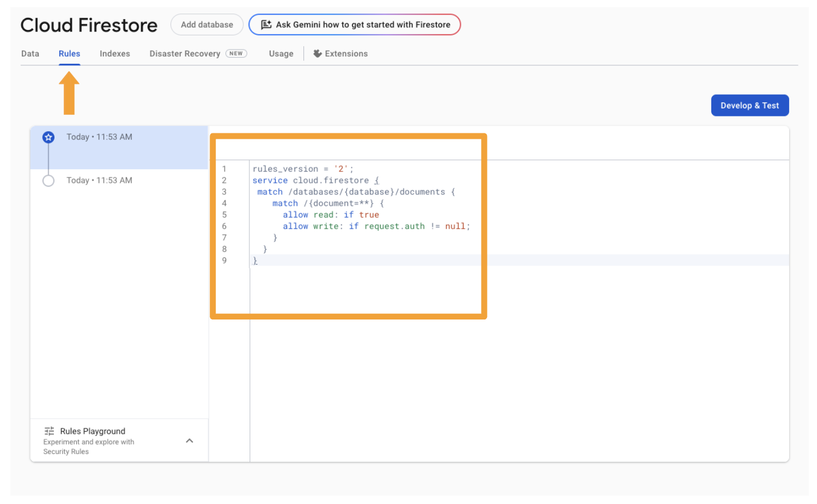Click the allow write: if request.auth line
817x504 pixels.
click(x=376, y=226)
